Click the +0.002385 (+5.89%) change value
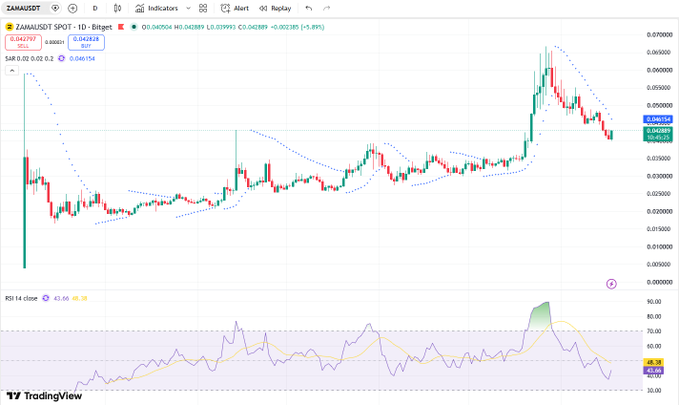The width and height of the screenshot is (679, 405). pyautogui.click(x=297, y=27)
